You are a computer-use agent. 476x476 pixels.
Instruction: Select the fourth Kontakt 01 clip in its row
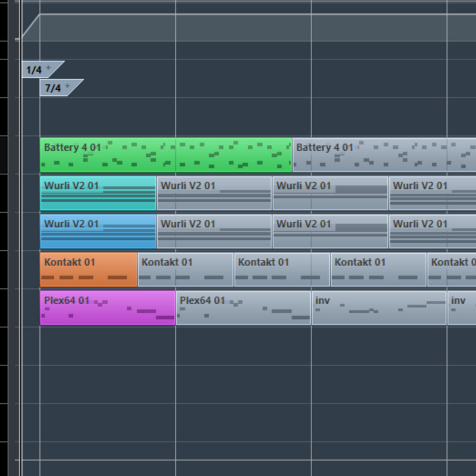point(378,270)
